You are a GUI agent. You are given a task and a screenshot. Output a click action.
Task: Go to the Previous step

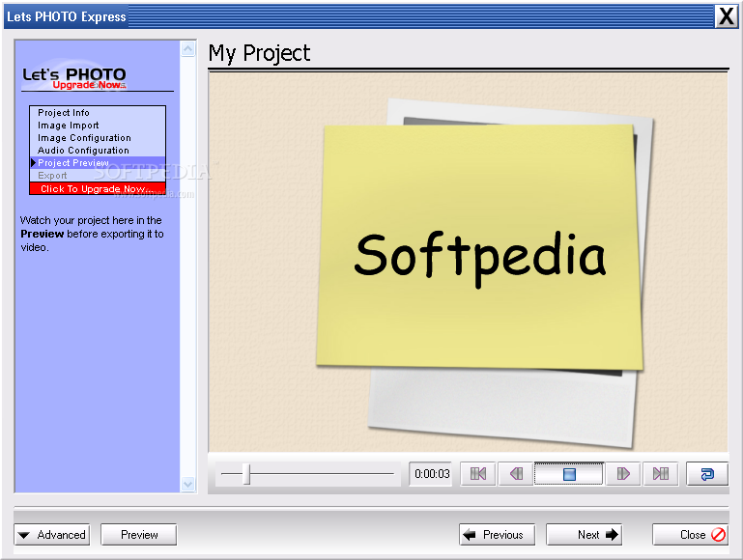point(497,535)
